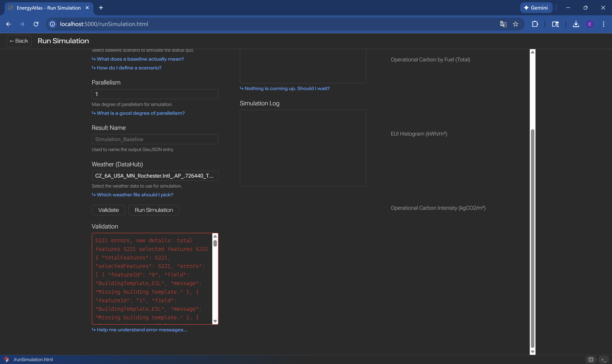Select the EnergyAtlas Run Simulation tab
The width and height of the screenshot is (612, 364).
[x=49, y=8]
